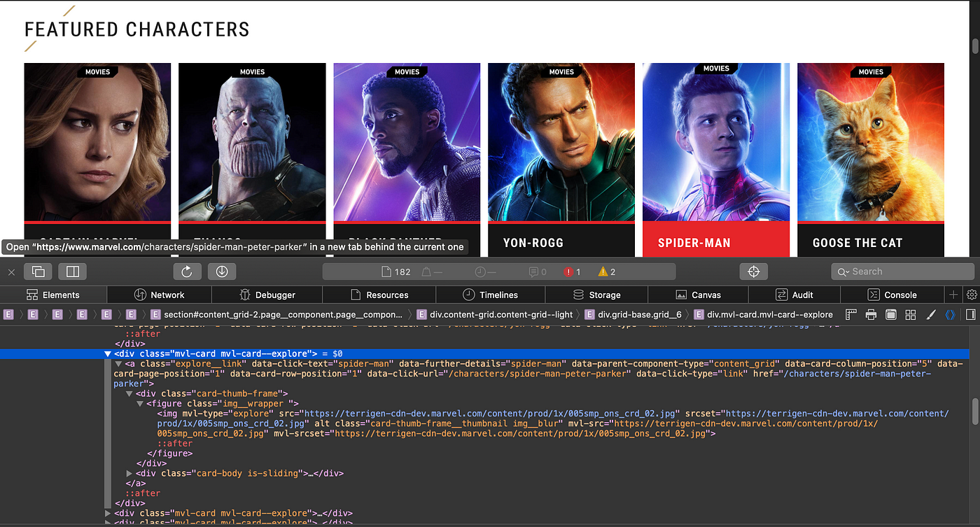Show the details sidebar

tap(971, 315)
